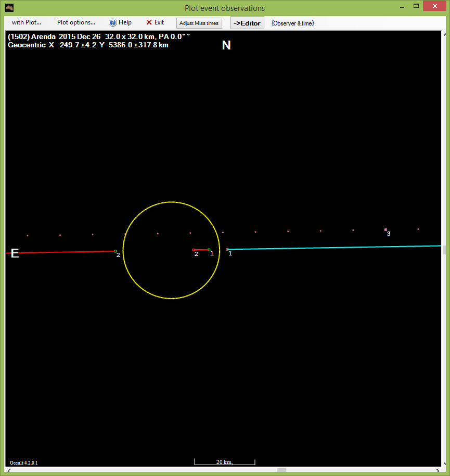
Task: Minimize the Plot event observations window
Action: 402,6
